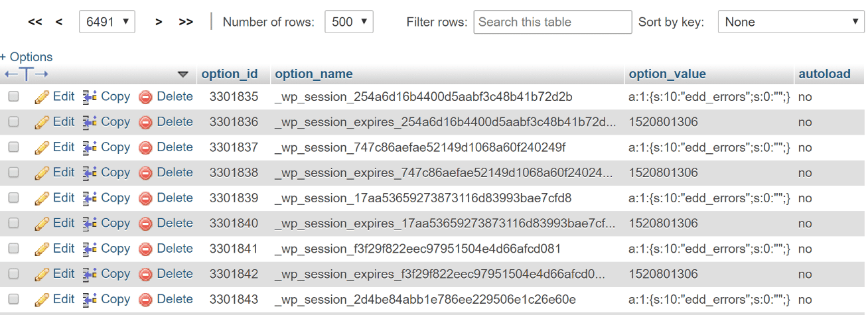The height and width of the screenshot is (315, 868).
Task: Click the pencil Edit icon for row 3301835
Action: click(42, 97)
